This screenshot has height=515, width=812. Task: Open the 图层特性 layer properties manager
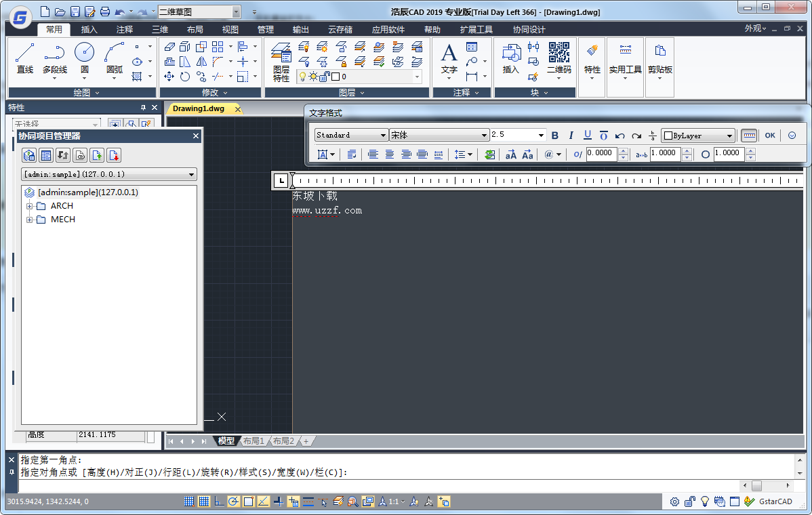click(281, 63)
